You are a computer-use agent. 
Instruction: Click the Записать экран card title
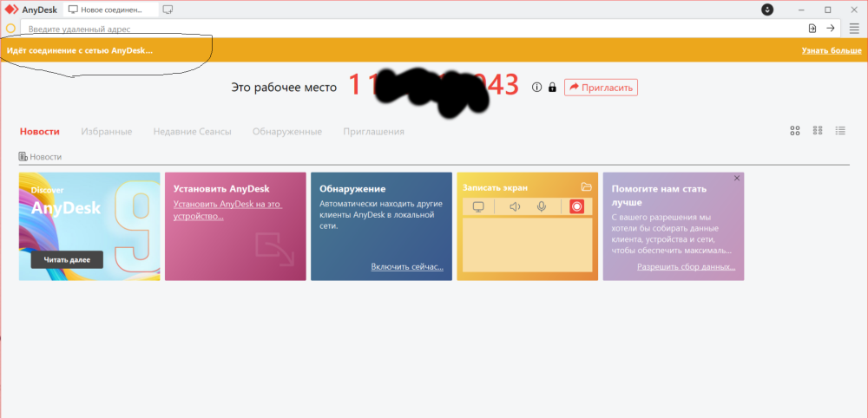[x=495, y=187]
